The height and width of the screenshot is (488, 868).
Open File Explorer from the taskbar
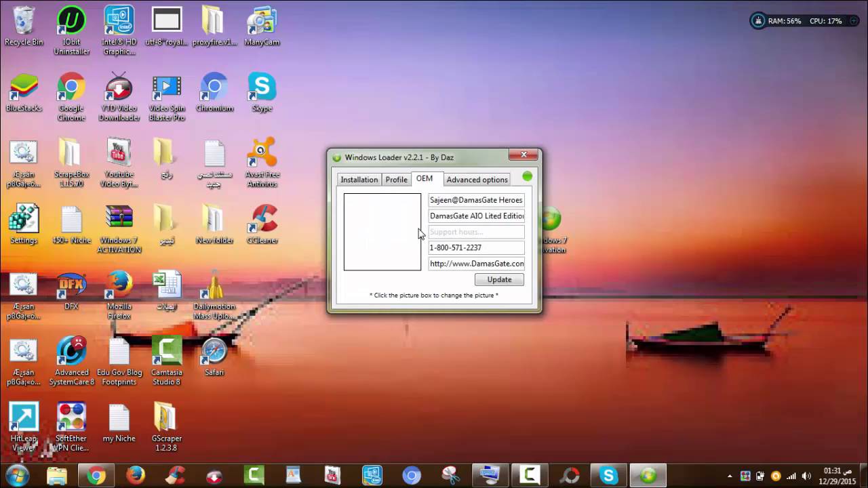click(x=57, y=475)
